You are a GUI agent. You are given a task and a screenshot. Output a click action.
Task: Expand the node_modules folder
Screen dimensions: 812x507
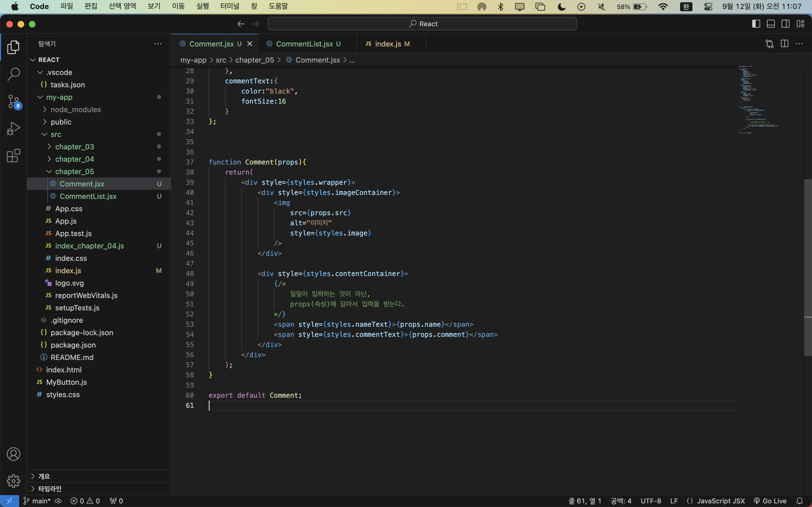coord(45,110)
